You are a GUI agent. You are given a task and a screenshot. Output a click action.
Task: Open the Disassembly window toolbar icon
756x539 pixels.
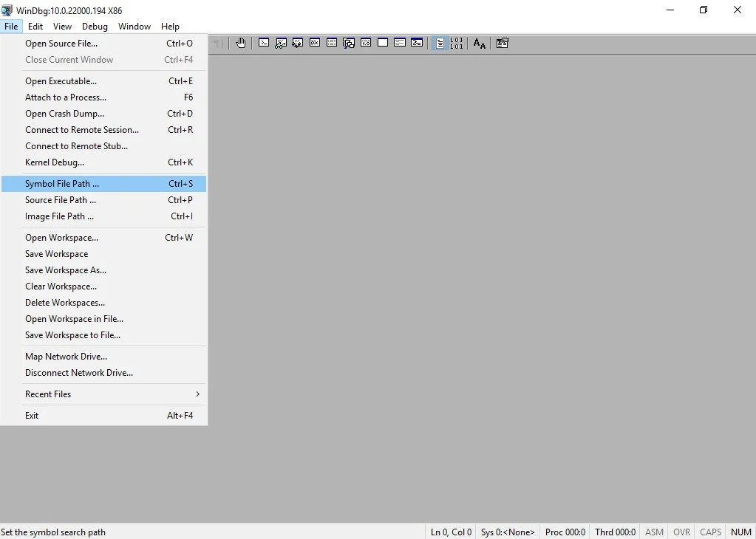click(366, 43)
